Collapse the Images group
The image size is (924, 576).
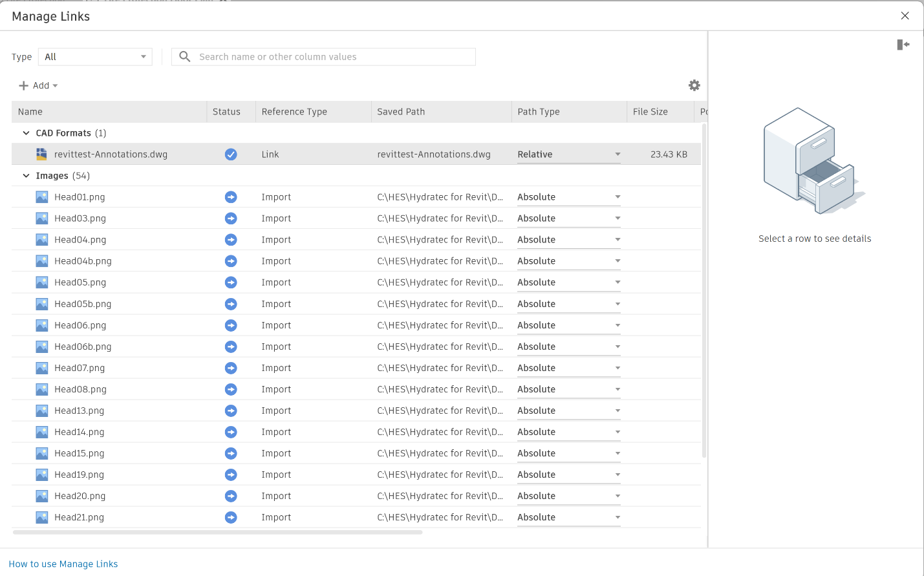26,176
